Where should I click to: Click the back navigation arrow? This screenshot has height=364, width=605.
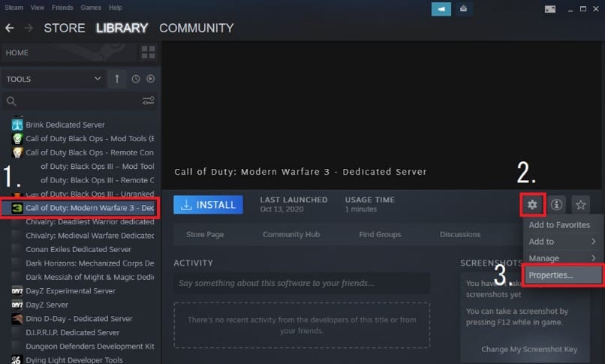(10, 28)
